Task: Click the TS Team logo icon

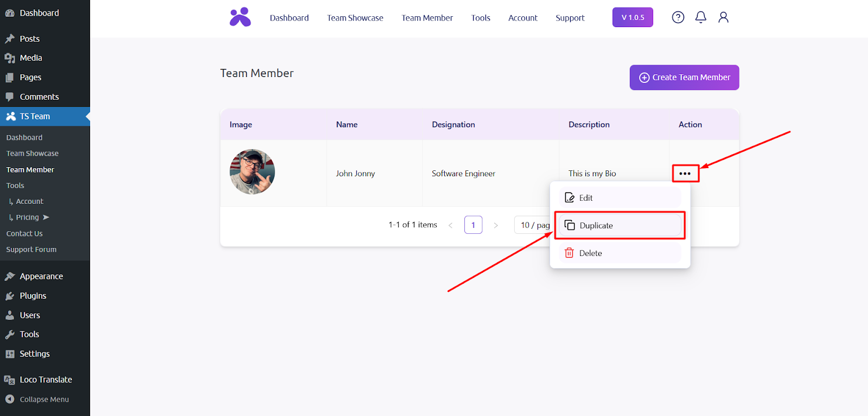Action: point(240,17)
